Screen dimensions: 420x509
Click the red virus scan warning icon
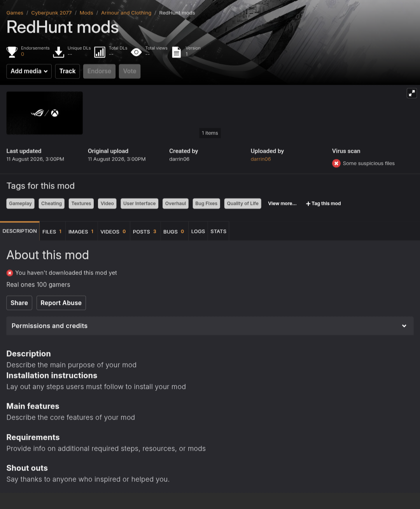click(x=336, y=163)
